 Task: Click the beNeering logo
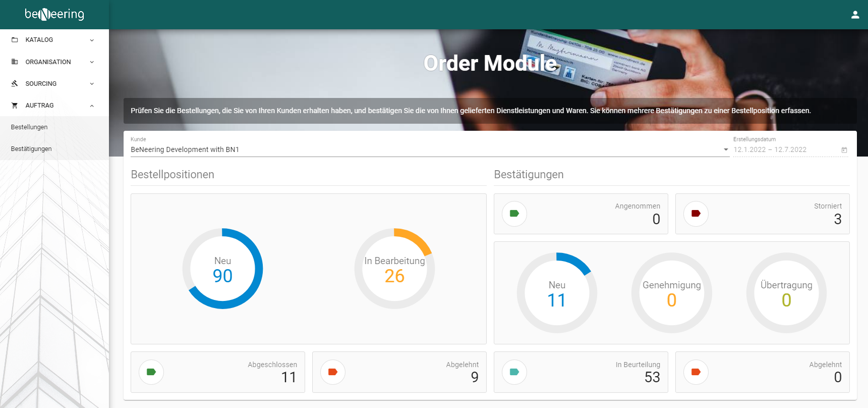54,14
